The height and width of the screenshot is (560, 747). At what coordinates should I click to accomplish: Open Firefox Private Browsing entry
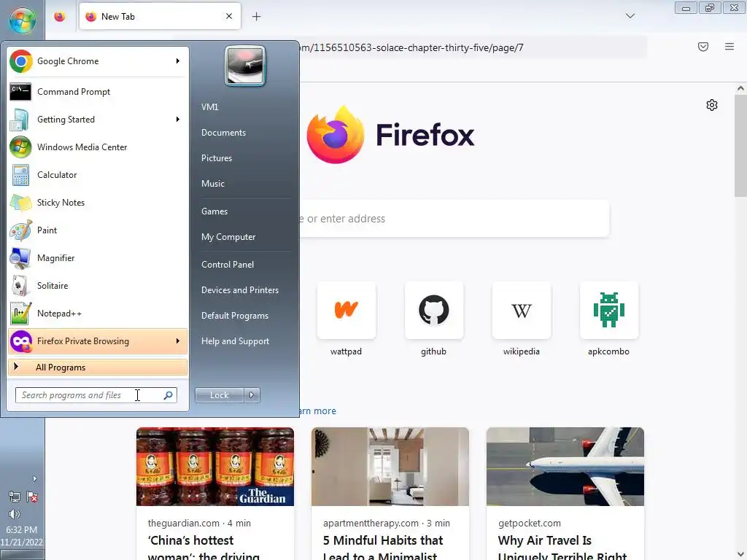pyautogui.click(x=97, y=341)
